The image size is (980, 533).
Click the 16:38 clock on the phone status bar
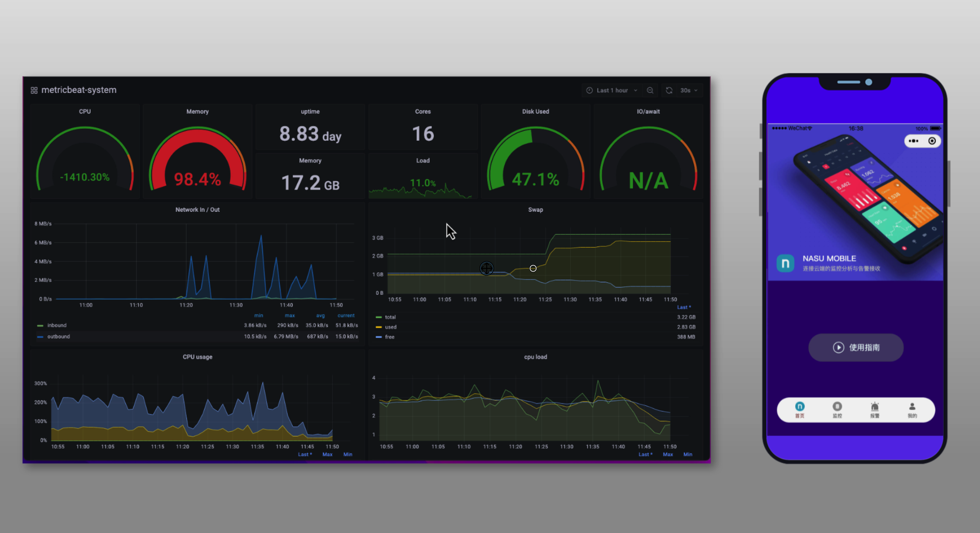click(856, 129)
